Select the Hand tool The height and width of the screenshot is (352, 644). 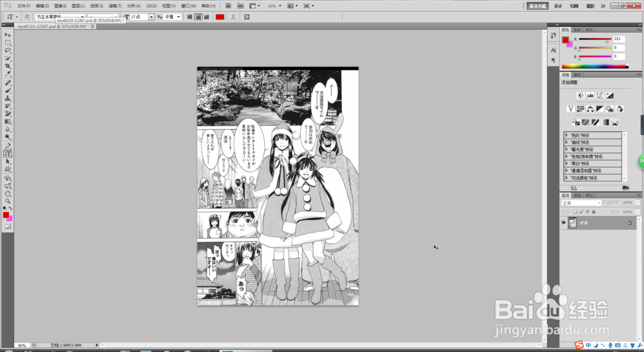click(8, 193)
